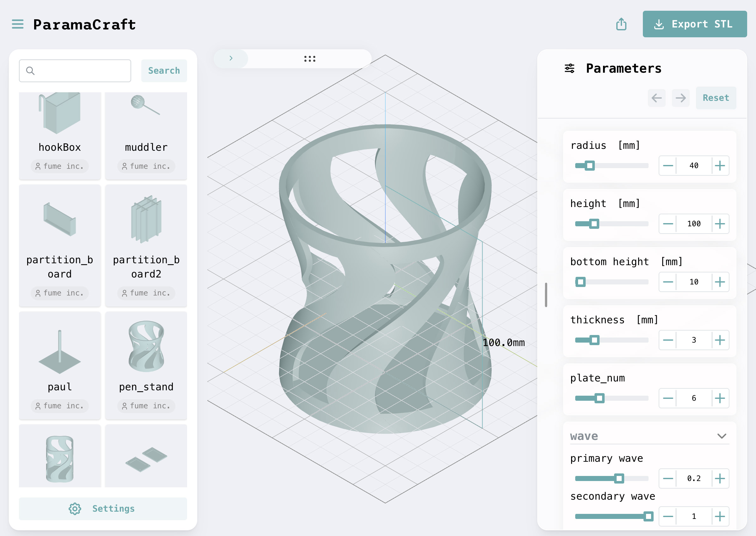Click the sliders icon beside Parameters

pyautogui.click(x=569, y=68)
